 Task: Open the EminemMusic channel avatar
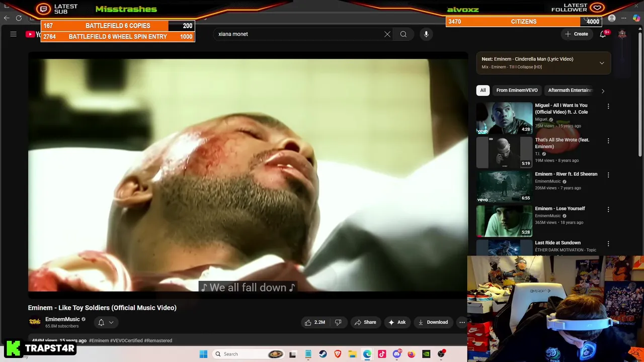(x=35, y=322)
